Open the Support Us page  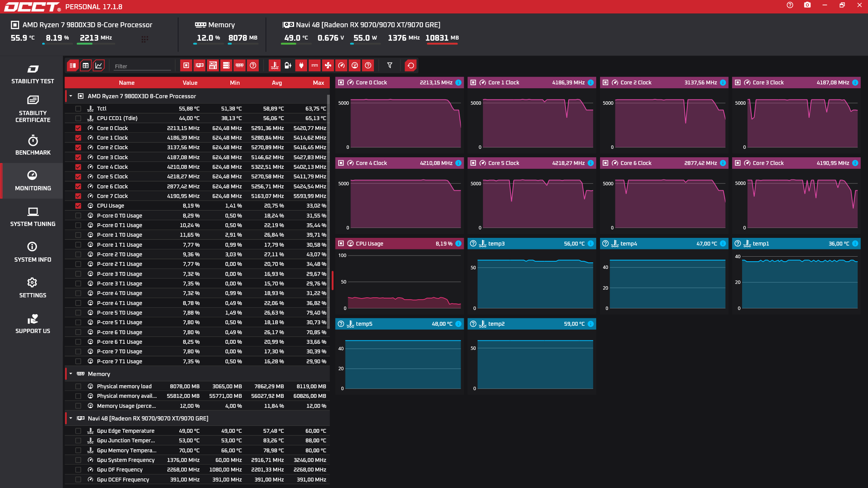coord(33,323)
